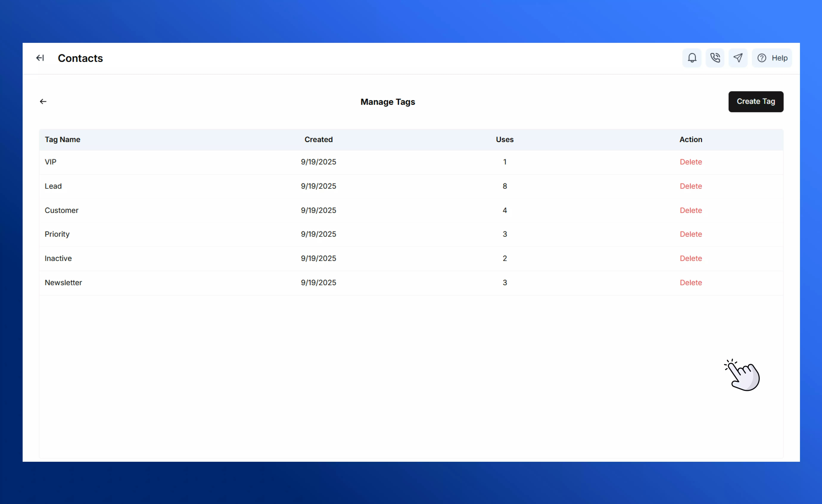
Task: Go back using the arrow above the table
Action: tap(43, 101)
